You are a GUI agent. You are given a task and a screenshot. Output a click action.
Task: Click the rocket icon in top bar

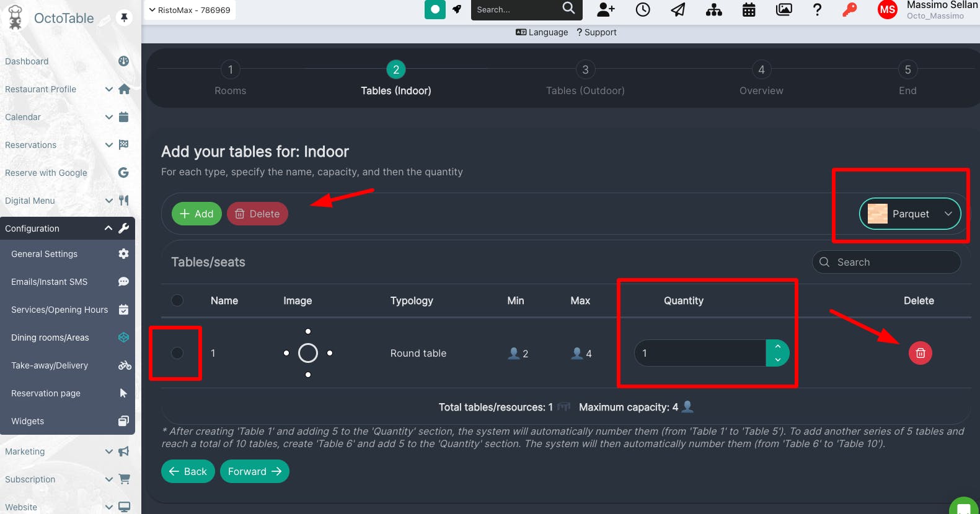click(x=457, y=9)
